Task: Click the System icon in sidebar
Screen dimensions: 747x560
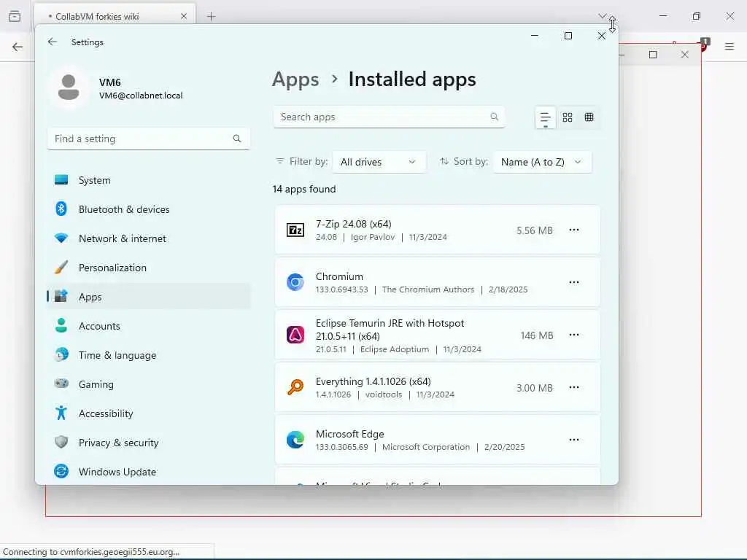Action: coord(61,180)
